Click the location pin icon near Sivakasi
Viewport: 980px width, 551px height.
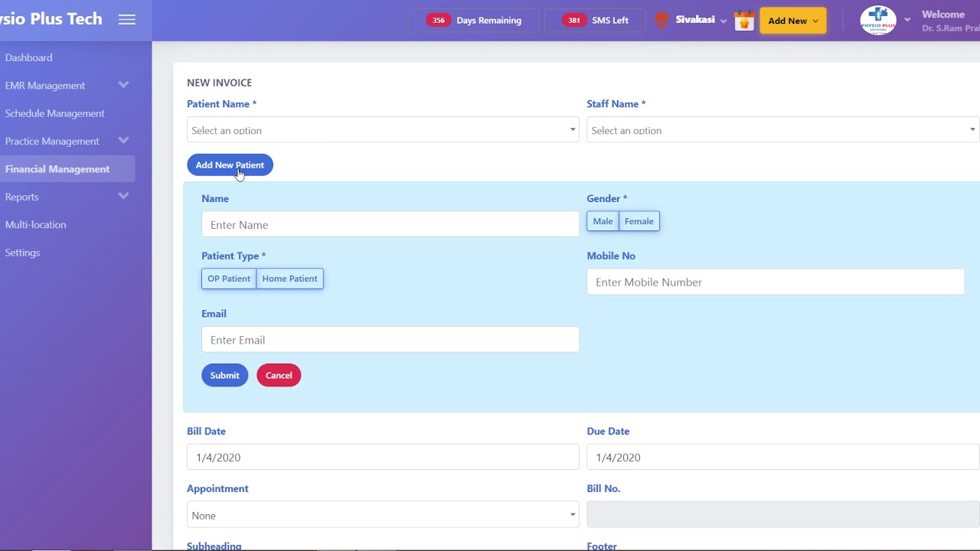pos(661,21)
